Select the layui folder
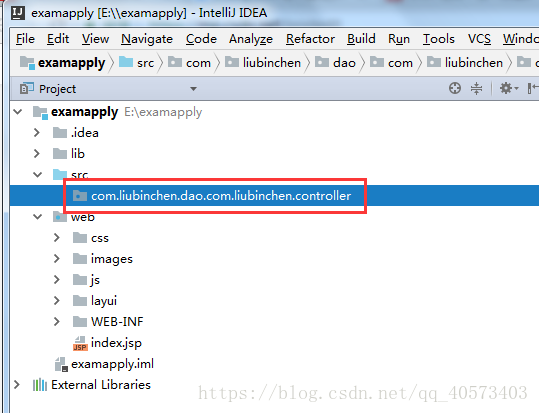This screenshot has width=539, height=413. [104, 301]
